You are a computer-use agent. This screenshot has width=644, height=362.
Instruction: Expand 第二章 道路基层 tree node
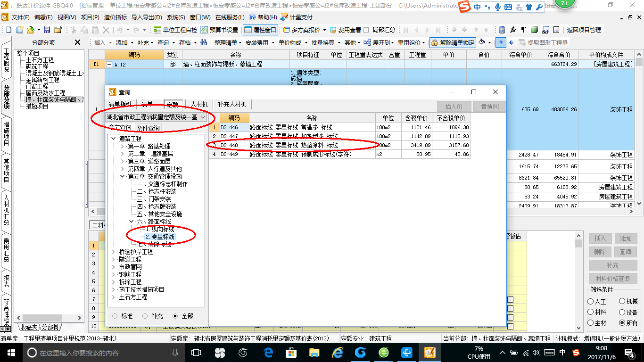click(x=122, y=154)
